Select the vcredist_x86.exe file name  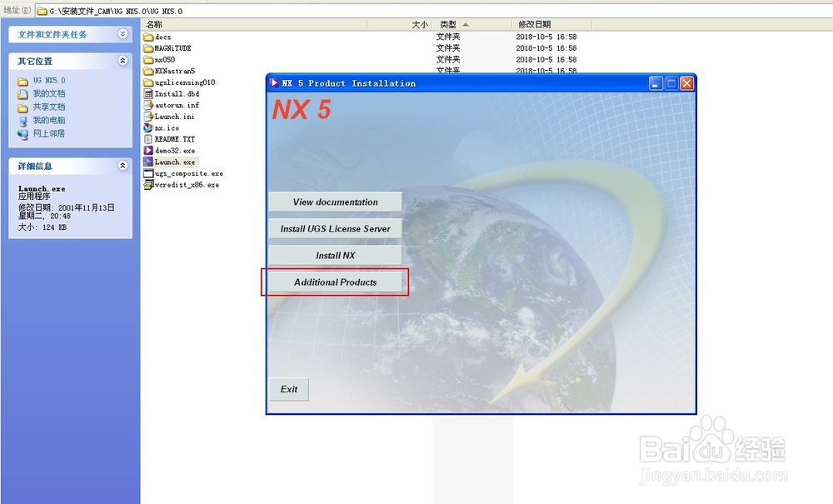point(187,185)
